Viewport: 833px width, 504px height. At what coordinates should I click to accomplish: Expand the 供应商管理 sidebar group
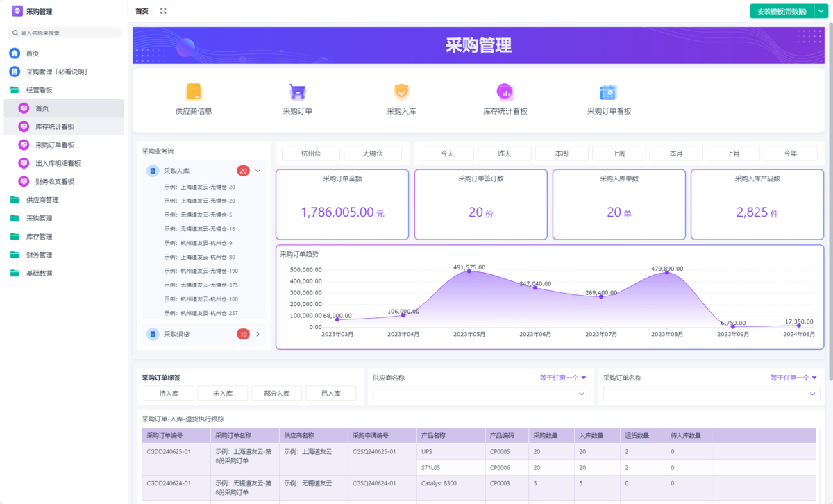[64, 200]
